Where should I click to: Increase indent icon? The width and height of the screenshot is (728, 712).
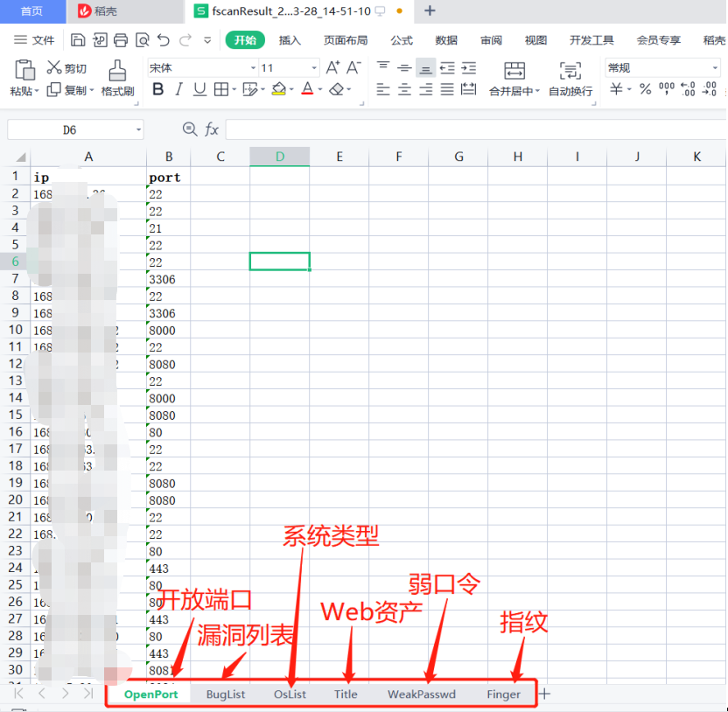click(468, 68)
